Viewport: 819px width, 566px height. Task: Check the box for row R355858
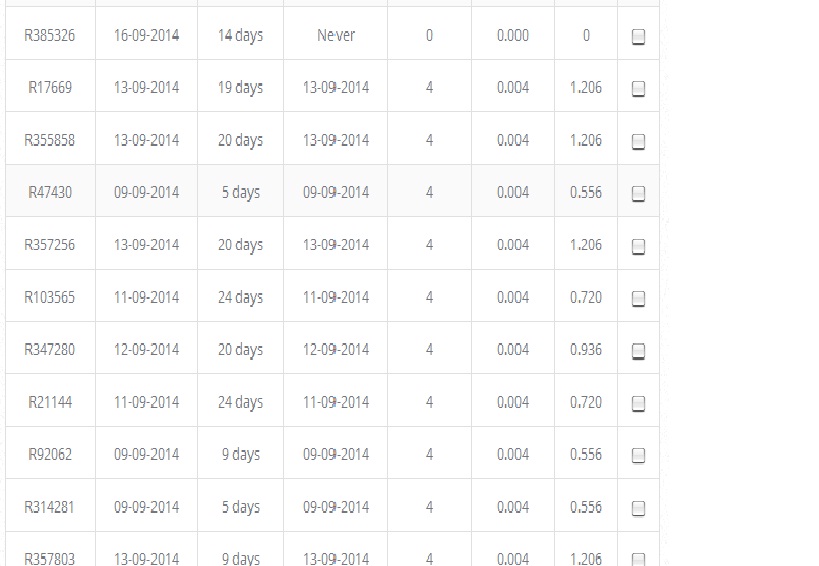point(639,142)
